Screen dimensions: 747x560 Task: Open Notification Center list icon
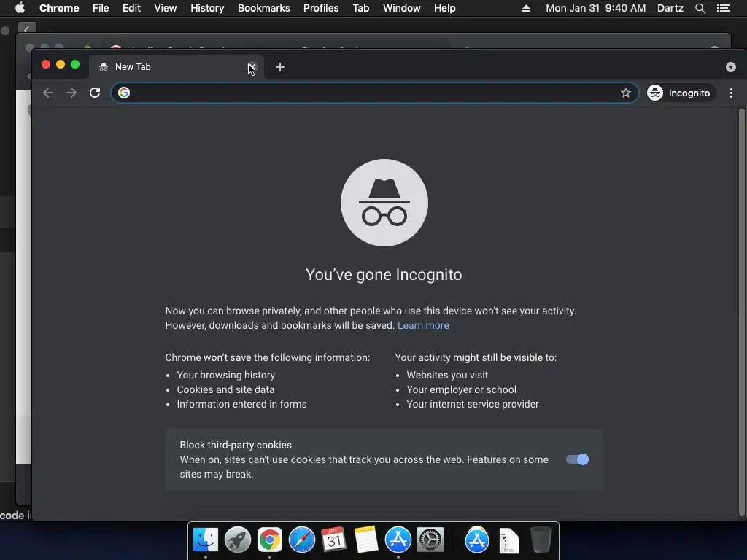click(x=724, y=8)
